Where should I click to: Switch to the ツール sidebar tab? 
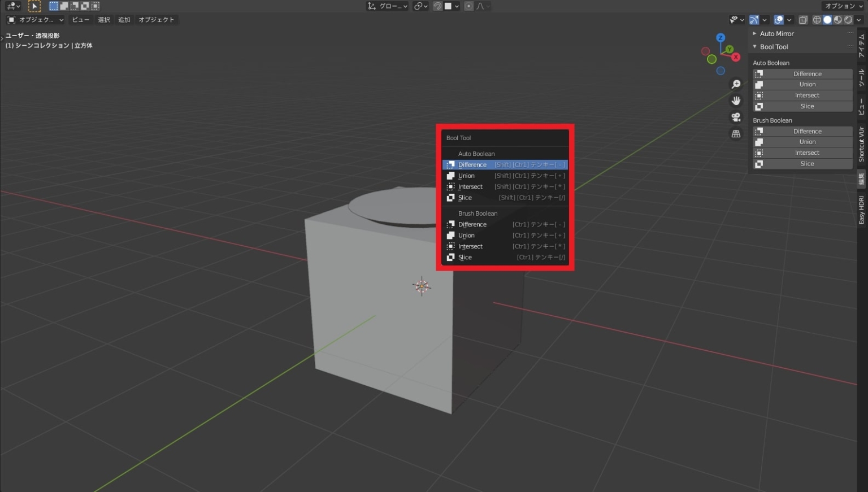point(861,78)
